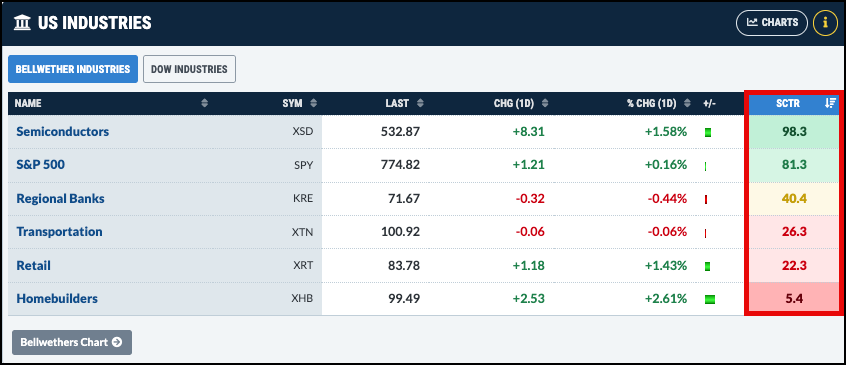Click the yellow info icon
The height and width of the screenshot is (365, 846).
tap(825, 23)
